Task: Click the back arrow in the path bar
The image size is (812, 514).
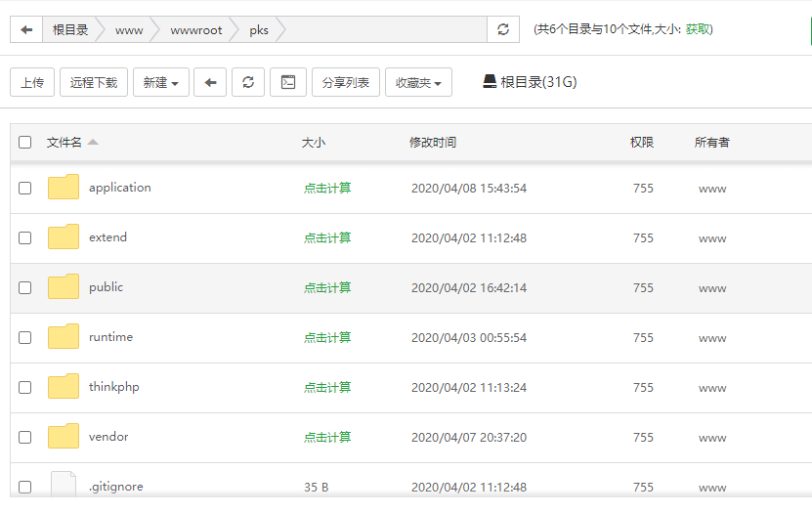Action: tap(26, 29)
